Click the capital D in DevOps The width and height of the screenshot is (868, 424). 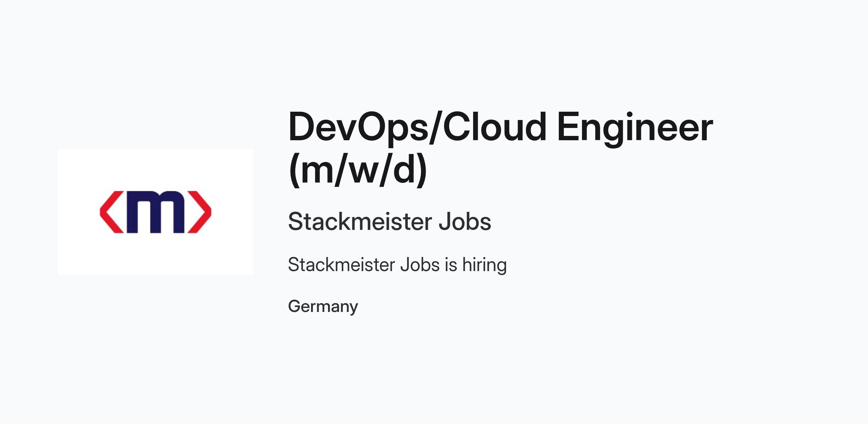coord(303,127)
